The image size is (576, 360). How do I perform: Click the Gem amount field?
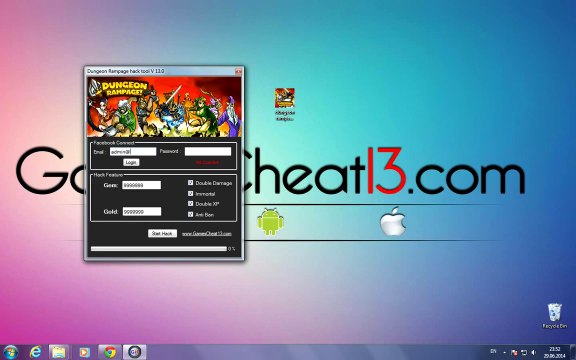[141, 185]
